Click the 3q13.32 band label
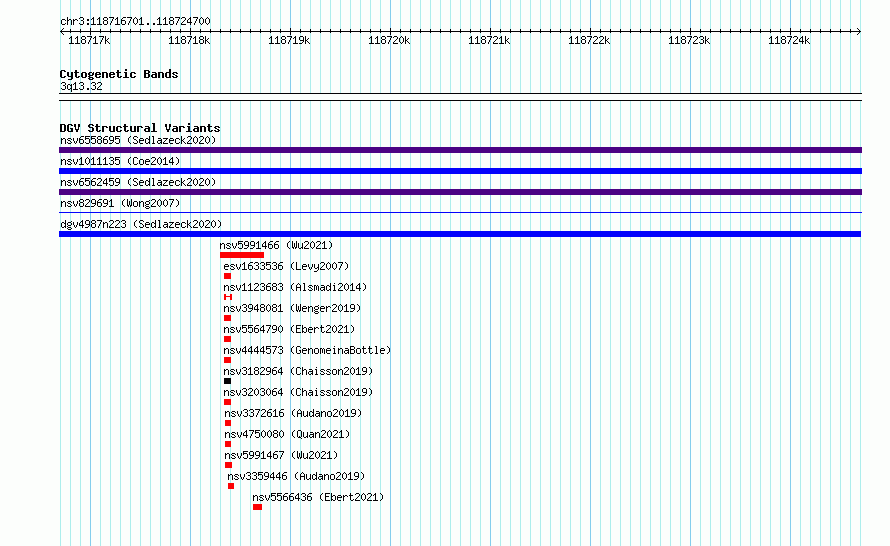The image size is (890, 546). 81,86
